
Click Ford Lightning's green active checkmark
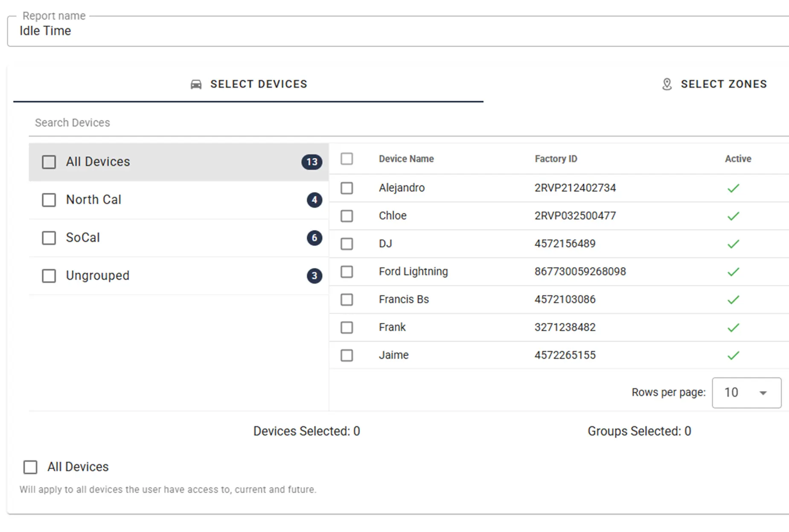click(x=733, y=272)
